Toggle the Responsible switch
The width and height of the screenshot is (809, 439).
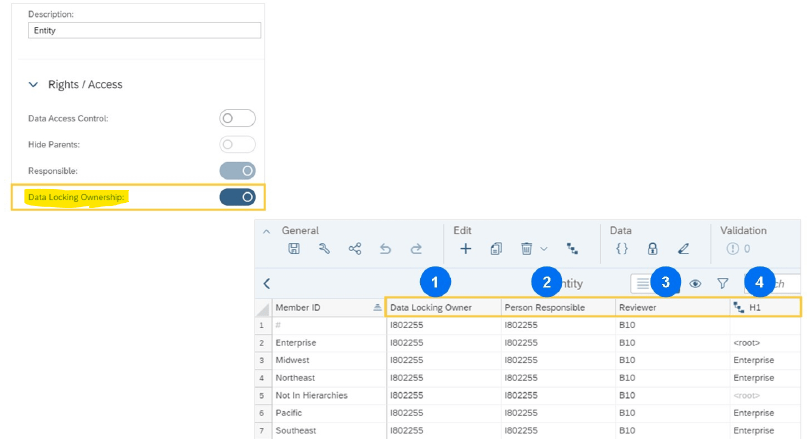[x=237, y=171]
